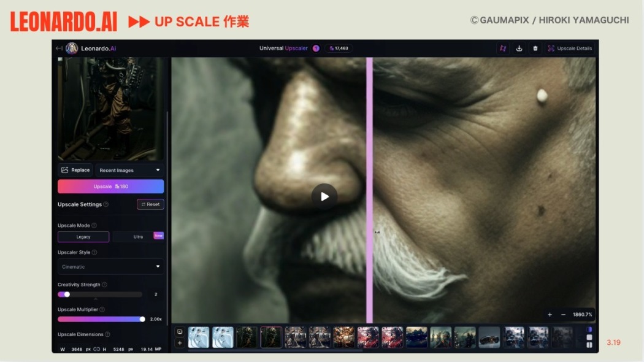Select the Legacy upscale mode
Screen dimensions: 644x362
pyautogui.click(x=83, y=237)
